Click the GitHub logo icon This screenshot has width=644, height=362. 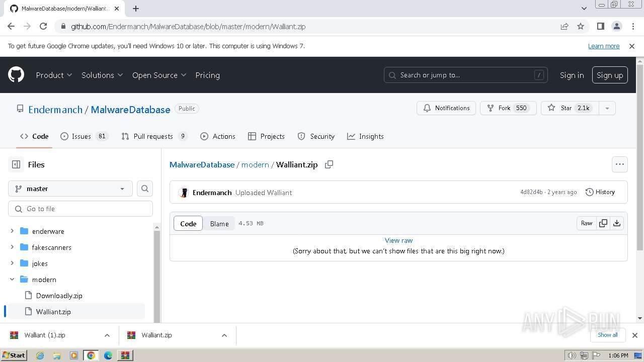pos(16,75)
